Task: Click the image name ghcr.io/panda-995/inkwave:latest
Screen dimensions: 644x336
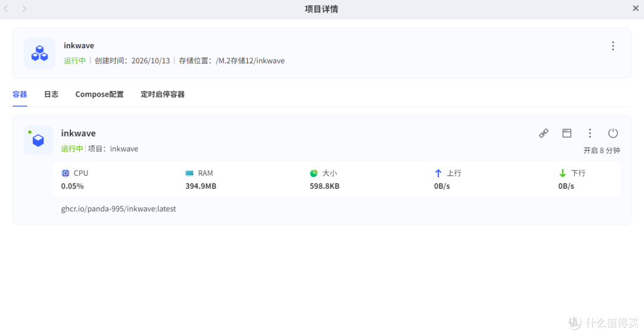Action: pos(119,209)
